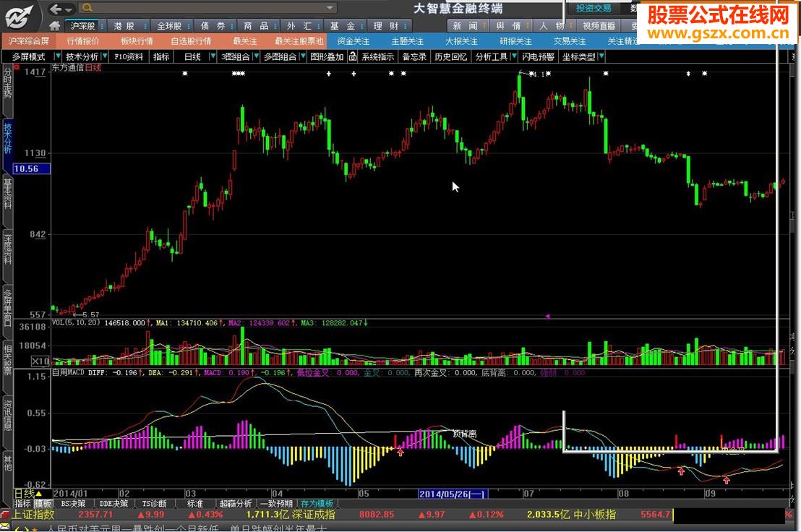The image size is (801, 532).
Task: Open the 备忘录 toolbar button
Action: pos(414,56)
